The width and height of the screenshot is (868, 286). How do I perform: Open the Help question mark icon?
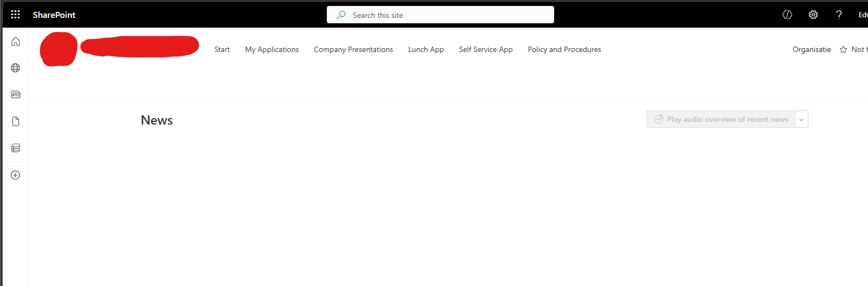839,15
